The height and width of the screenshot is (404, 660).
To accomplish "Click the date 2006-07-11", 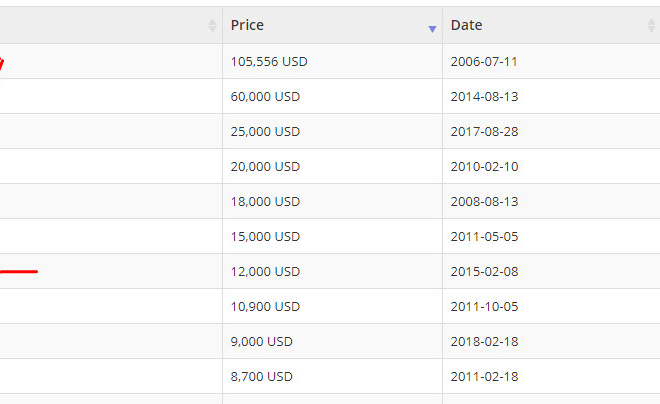I will pos(484,62).
